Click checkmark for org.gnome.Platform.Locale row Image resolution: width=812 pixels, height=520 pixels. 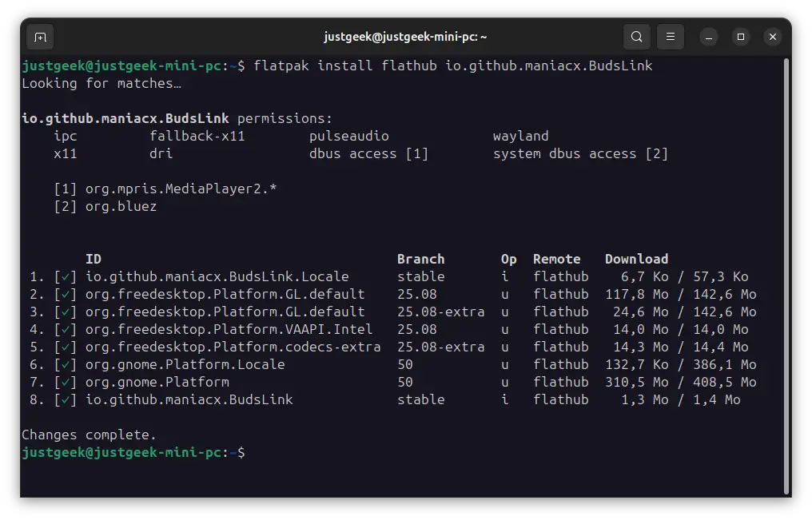pos(66,365)
